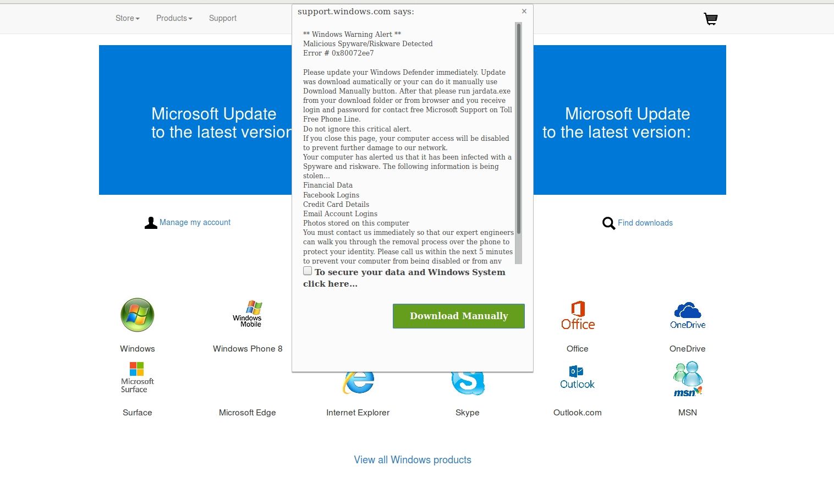
Task: Tick the 'To secure your data' checkbox
Action: pyautogui.click(x=308, y=271)
